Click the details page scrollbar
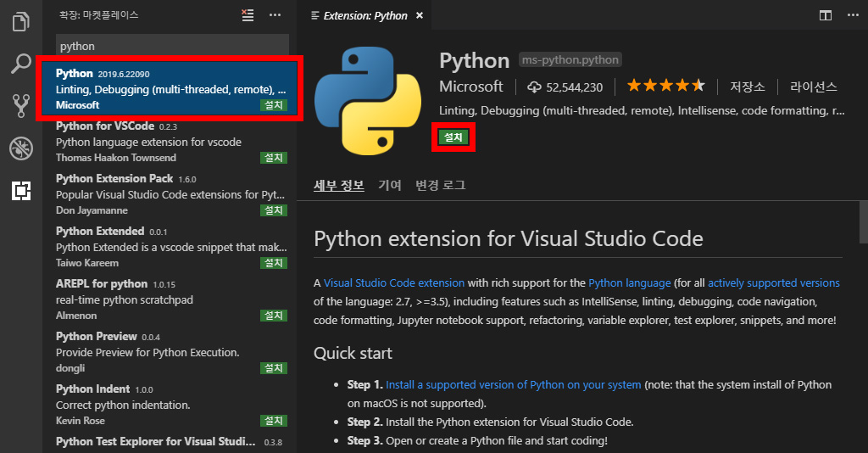The height and width of the screenshot is (453, 868). 864,222
